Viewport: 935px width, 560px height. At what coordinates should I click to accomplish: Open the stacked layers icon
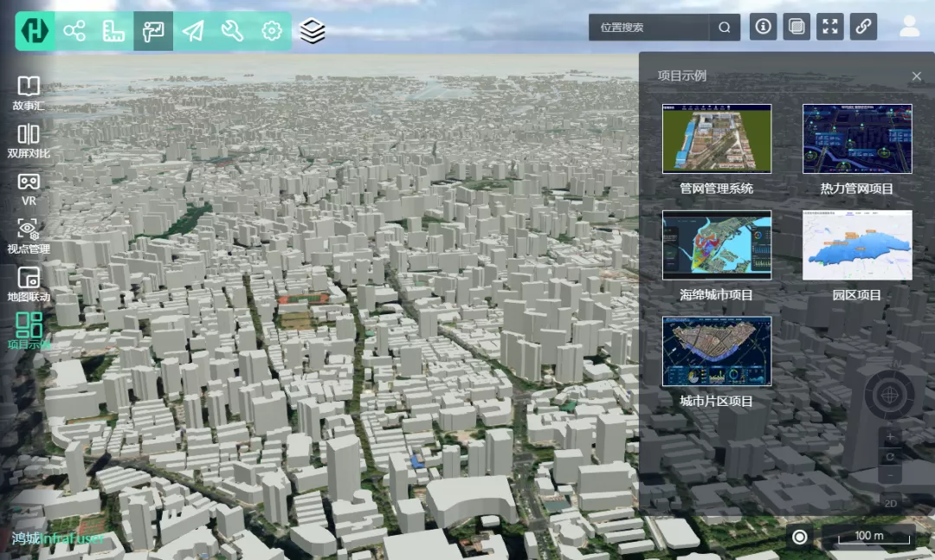[312, 30]
